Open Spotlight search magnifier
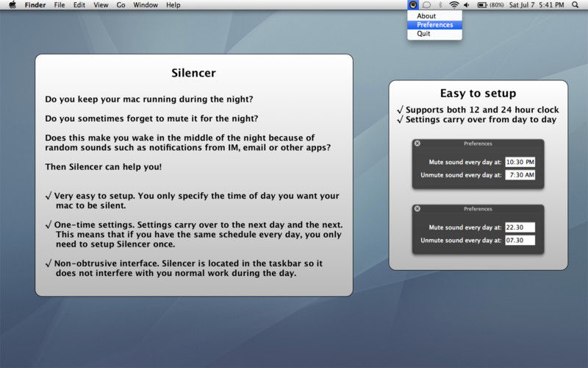The width and height of the screenshot is (588, 368). [x=576, y=5]
